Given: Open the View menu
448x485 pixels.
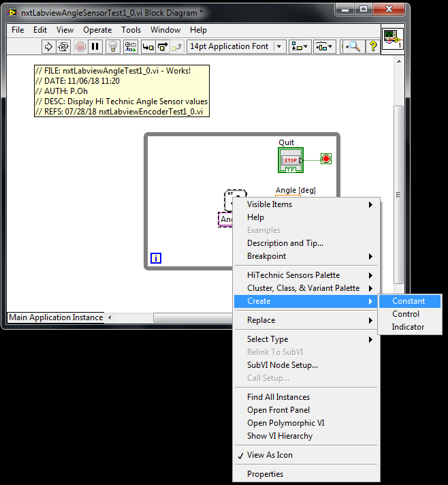Looking at the screenshot, I should [x=65, y=30].
